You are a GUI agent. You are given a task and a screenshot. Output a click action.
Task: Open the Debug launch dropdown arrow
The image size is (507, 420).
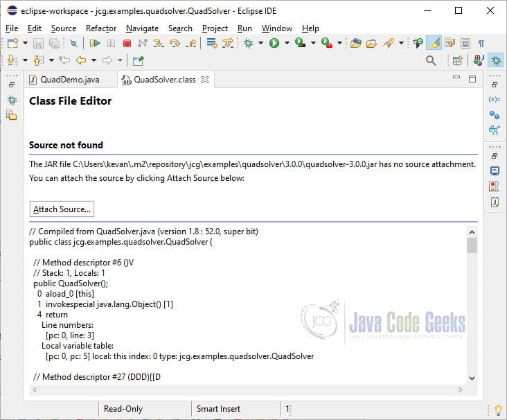point(260,43)
